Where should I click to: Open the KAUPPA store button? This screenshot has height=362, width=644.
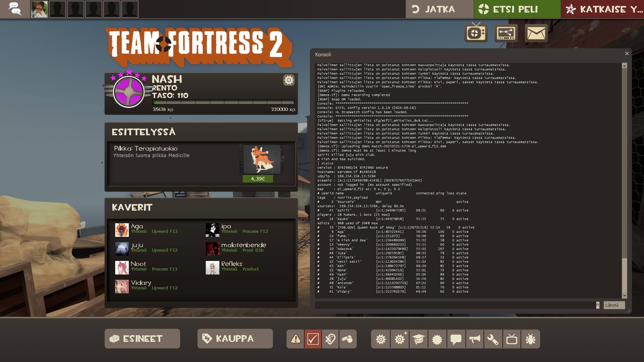(235, 339)
